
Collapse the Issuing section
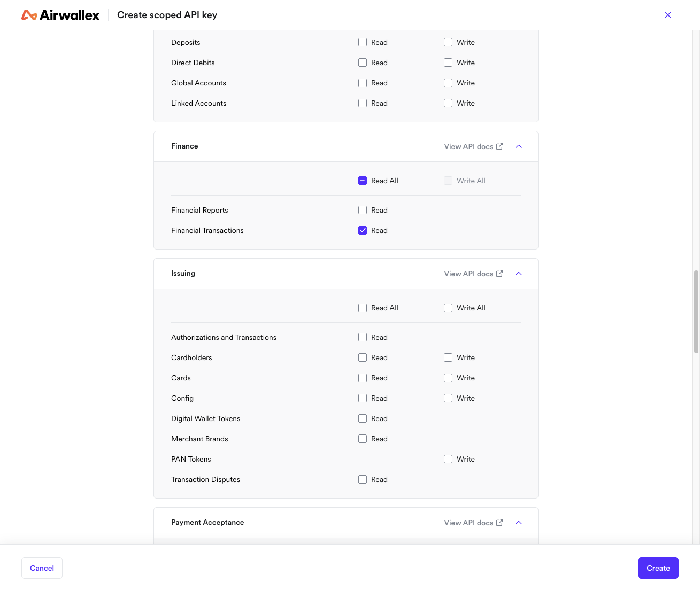tap(519, 274)
